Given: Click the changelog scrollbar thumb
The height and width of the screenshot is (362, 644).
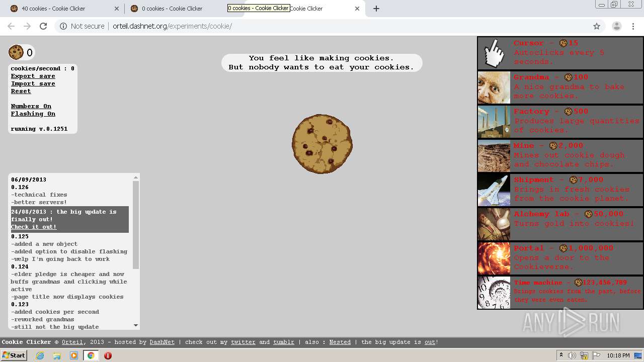Looking at the screenshot, I should (135, 225).
